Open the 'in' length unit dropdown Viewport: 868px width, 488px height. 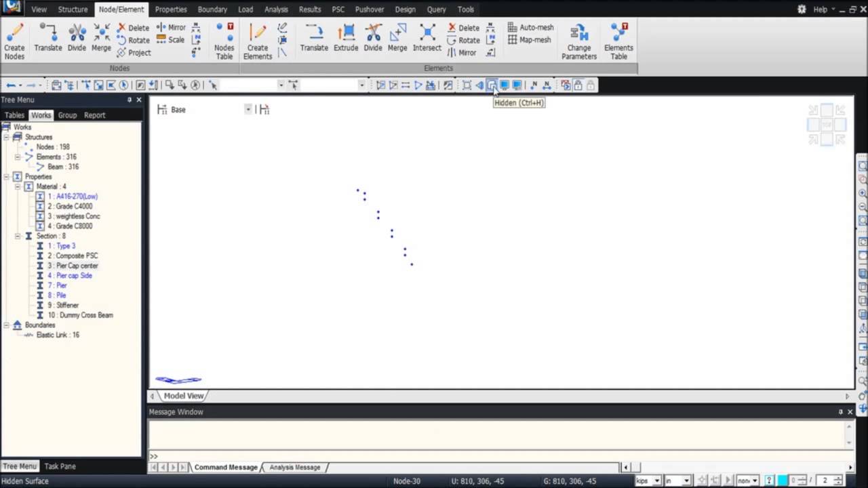point(686,481)
